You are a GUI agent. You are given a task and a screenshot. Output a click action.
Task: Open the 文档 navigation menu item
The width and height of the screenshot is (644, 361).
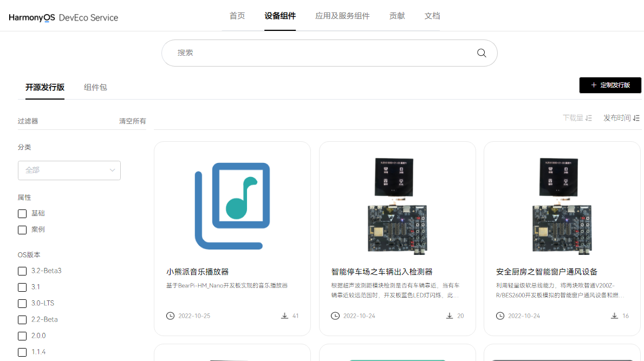tap(432, 16)
